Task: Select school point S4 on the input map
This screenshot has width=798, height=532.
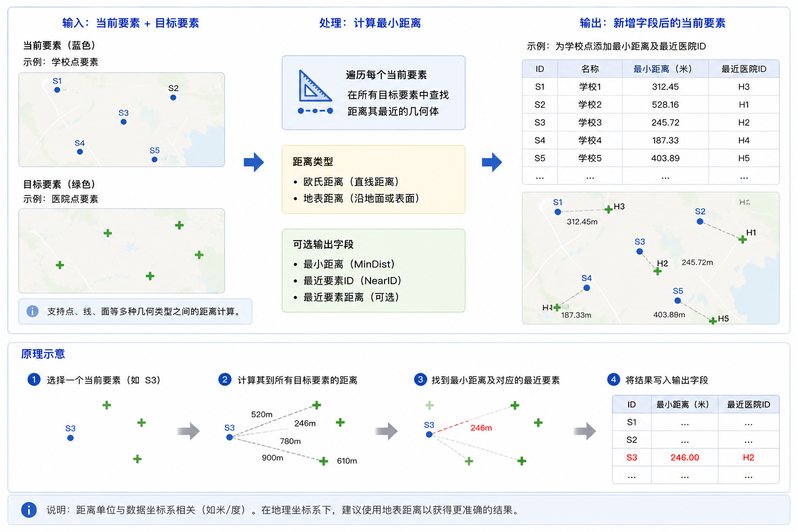Action: (x=79, y=152)
